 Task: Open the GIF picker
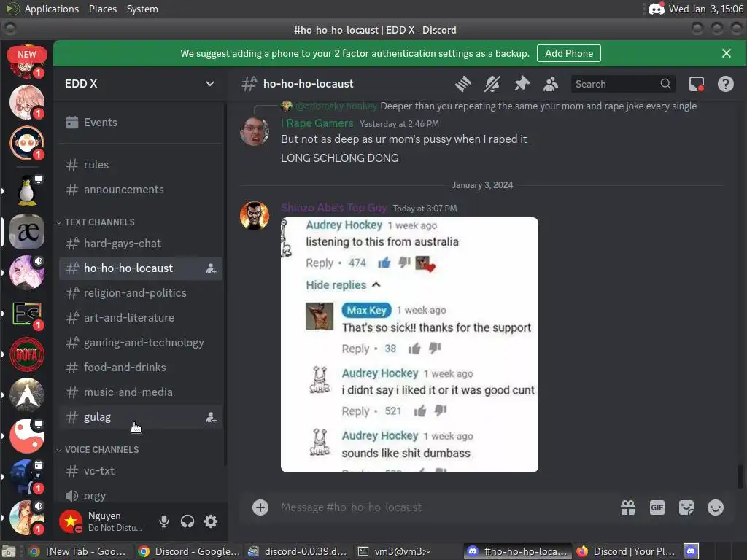657,507
